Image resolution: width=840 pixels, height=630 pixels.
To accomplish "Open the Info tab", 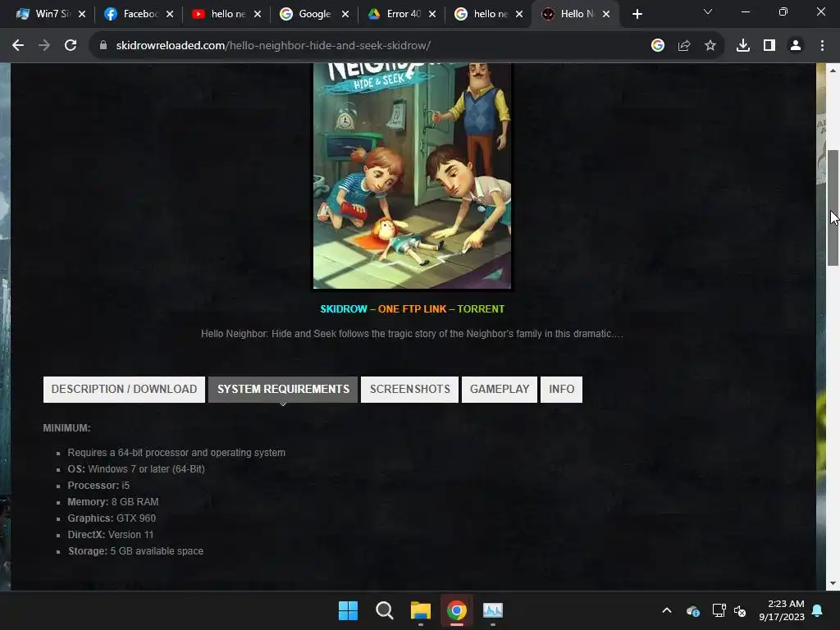I will point(561,390).
